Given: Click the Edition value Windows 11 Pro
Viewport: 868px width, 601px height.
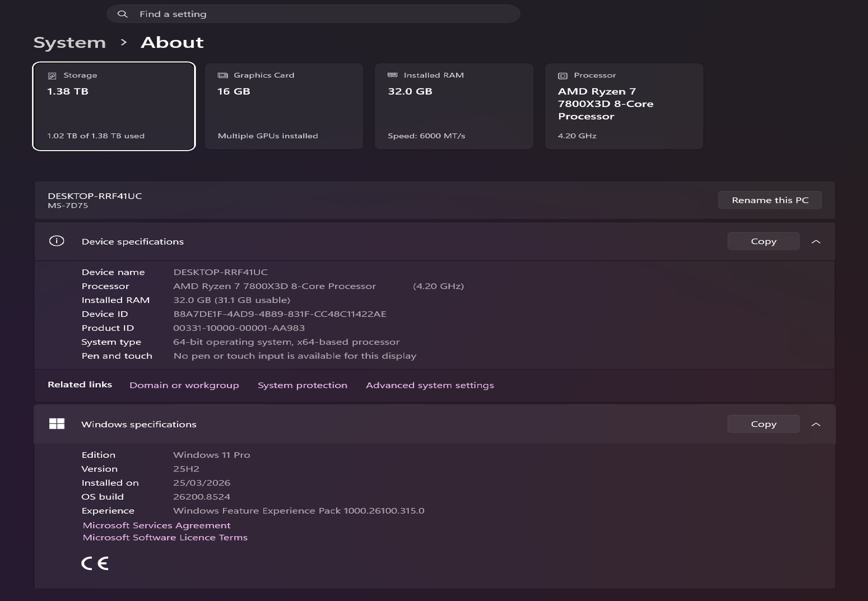Looking at the screenshot, I should (211, 455).
